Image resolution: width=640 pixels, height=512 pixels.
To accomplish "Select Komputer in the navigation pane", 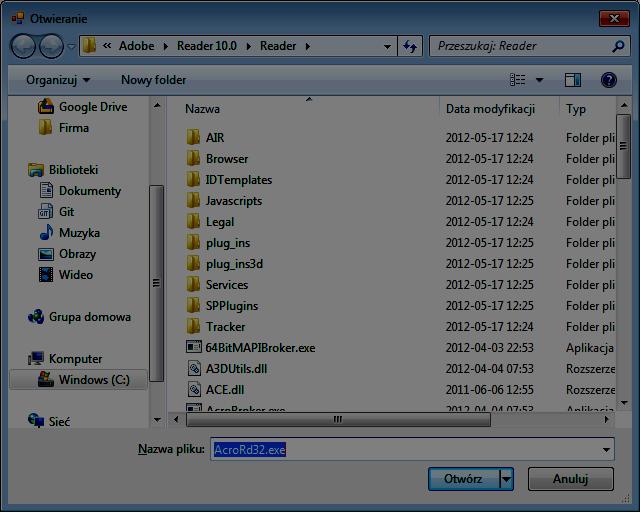I will (65, 358).
